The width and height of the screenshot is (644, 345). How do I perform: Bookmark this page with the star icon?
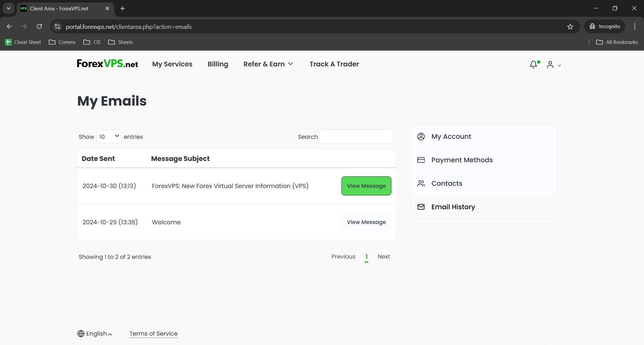(x=570, y=26)
